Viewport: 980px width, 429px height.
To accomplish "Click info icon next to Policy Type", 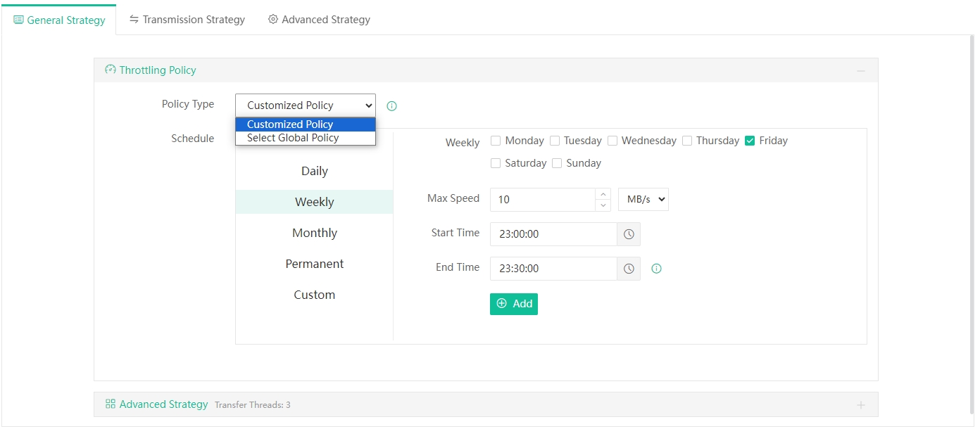I will click(392, 106).
